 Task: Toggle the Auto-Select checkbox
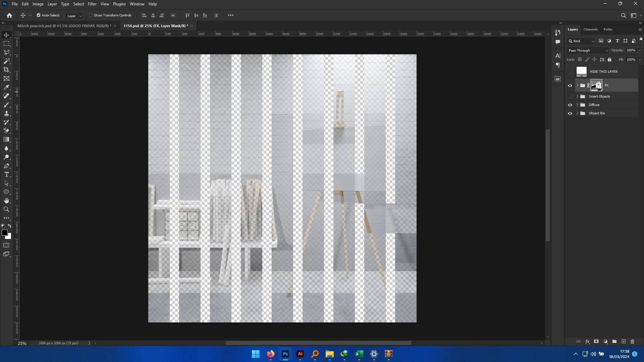click(39, 15)
